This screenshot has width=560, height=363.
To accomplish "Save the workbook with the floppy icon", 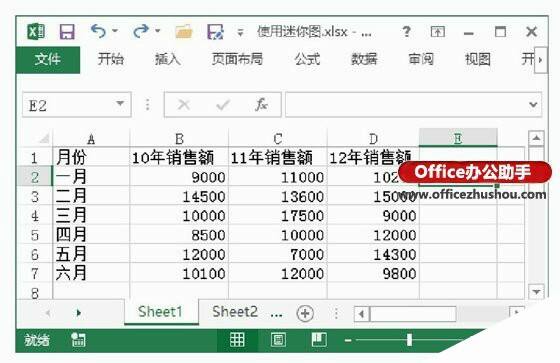I will coord(67,31).
